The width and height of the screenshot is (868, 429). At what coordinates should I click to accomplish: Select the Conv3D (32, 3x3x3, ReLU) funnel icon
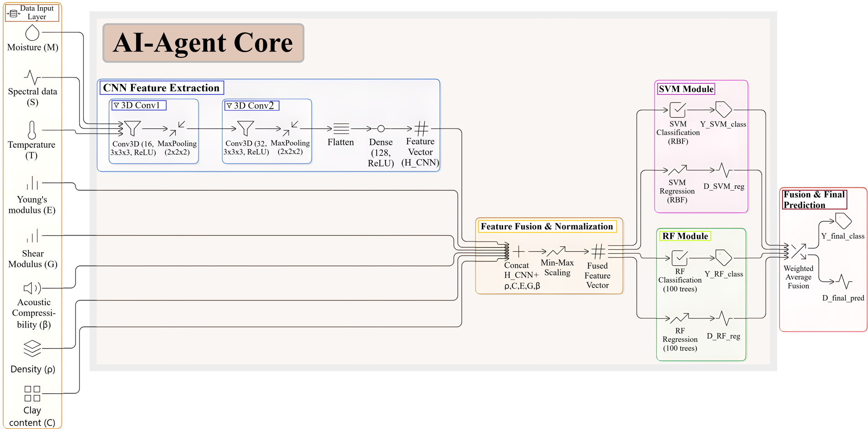(245, 128)
